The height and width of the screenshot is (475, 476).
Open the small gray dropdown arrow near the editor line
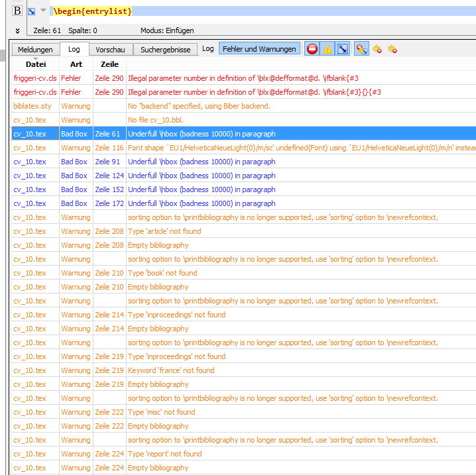tap(43, 11)
